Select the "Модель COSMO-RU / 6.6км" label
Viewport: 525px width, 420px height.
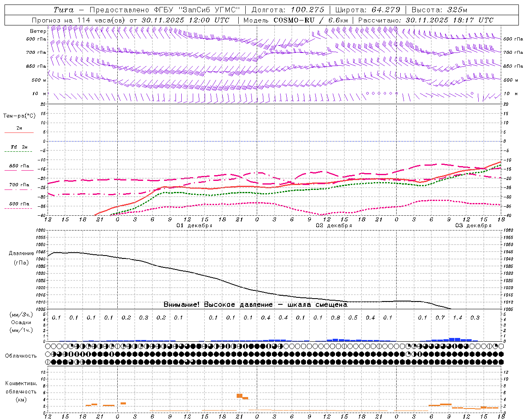296,20
